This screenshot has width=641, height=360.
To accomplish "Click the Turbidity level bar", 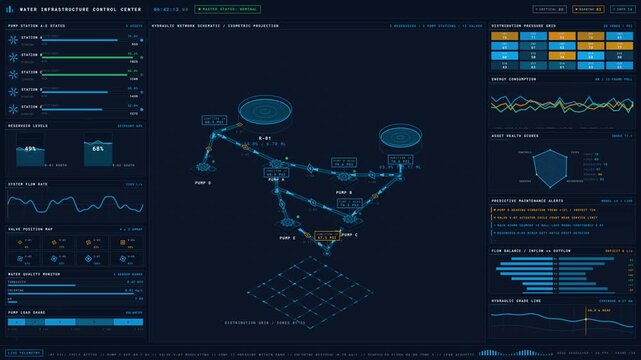I will [x=42, y=285].
